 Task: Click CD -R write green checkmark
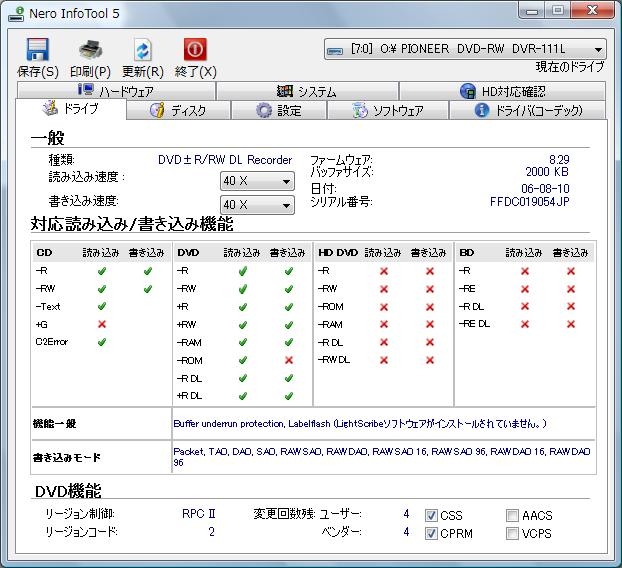pos(148,271)
